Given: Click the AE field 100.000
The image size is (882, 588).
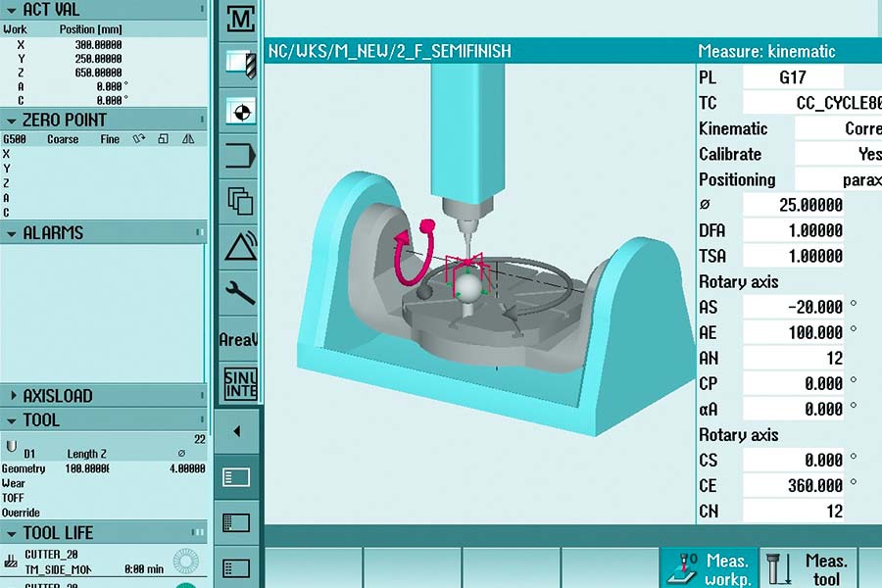Looking at the screenshot, I should click(793, 332).
